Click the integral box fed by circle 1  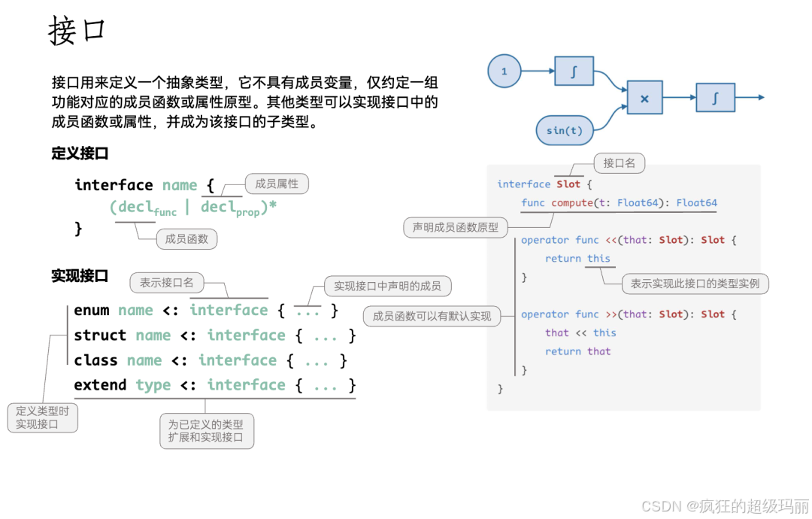[x=574, y=71]
